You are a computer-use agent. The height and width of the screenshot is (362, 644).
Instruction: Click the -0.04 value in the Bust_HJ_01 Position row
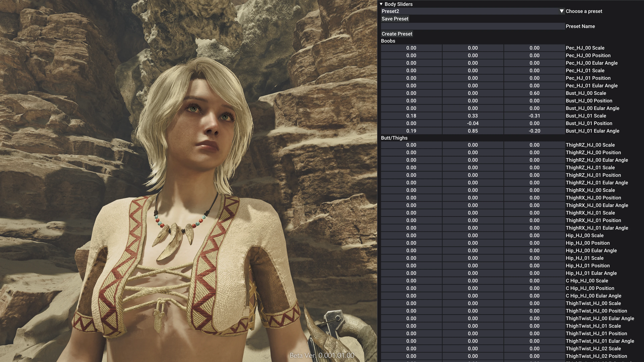(x=472, y=123)
